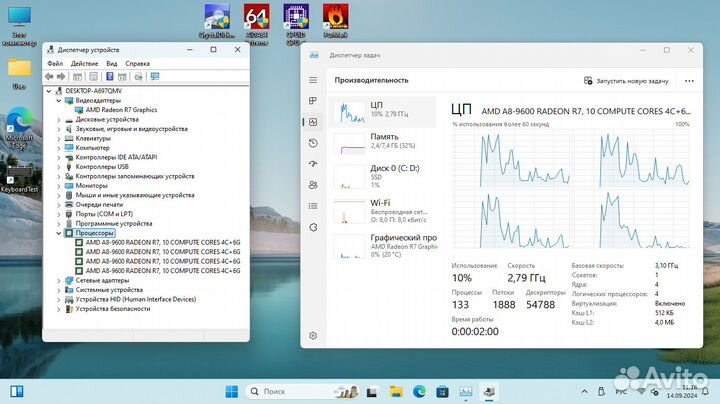The image size is (720, 404).
Task: Open Microsoft Edge desktop shortcut
Action: (19, 128)
